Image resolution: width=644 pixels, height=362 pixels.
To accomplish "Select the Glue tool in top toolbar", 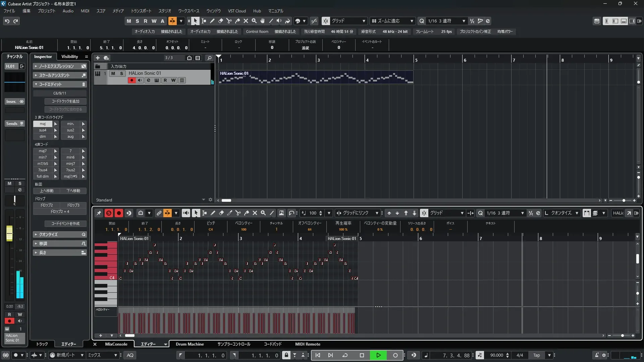I will point(237,21).
